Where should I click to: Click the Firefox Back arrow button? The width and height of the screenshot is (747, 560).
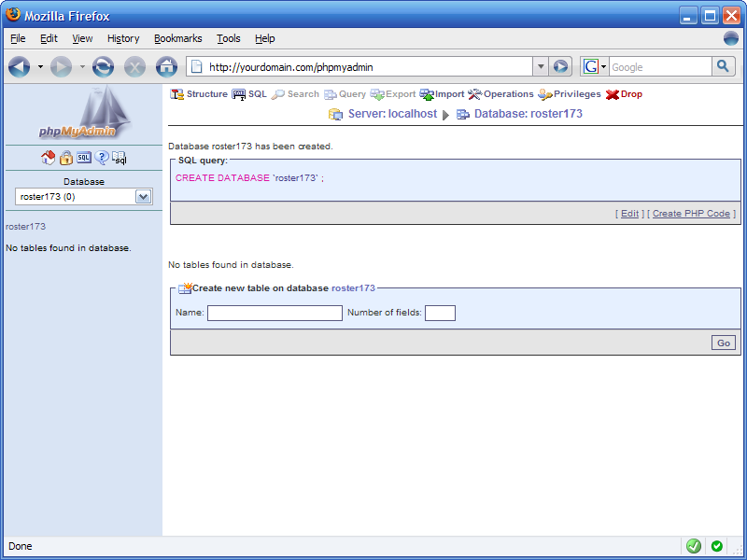(x=19, y=67)
